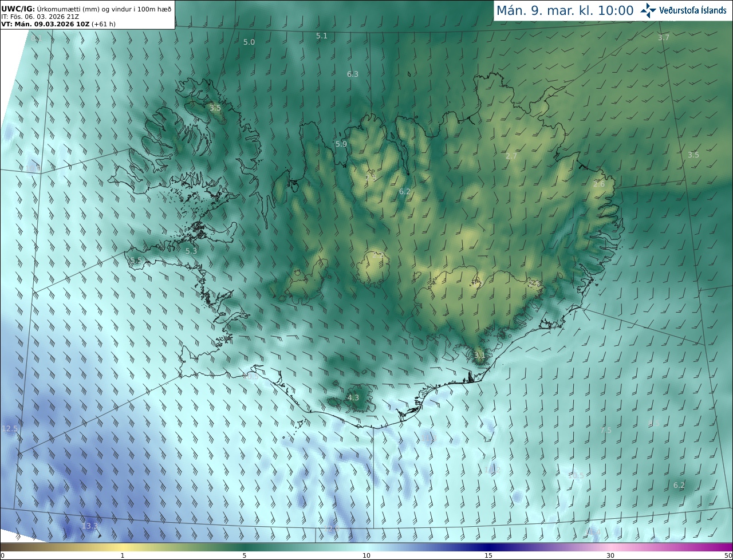Image resolution: width=733 pixels, height=560 pixels.
Task: Click the 5.3 value label
Action: coord(191,251)
